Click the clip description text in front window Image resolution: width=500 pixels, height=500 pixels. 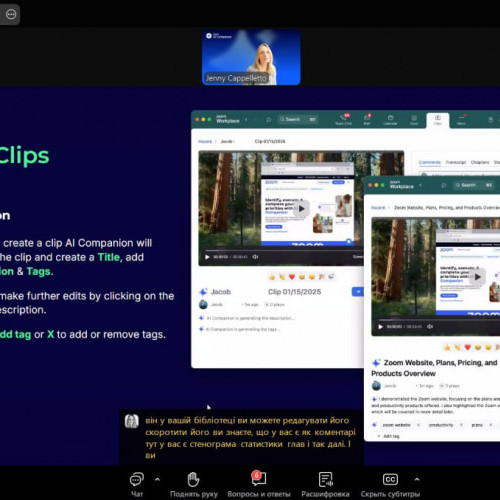[436, 405]
